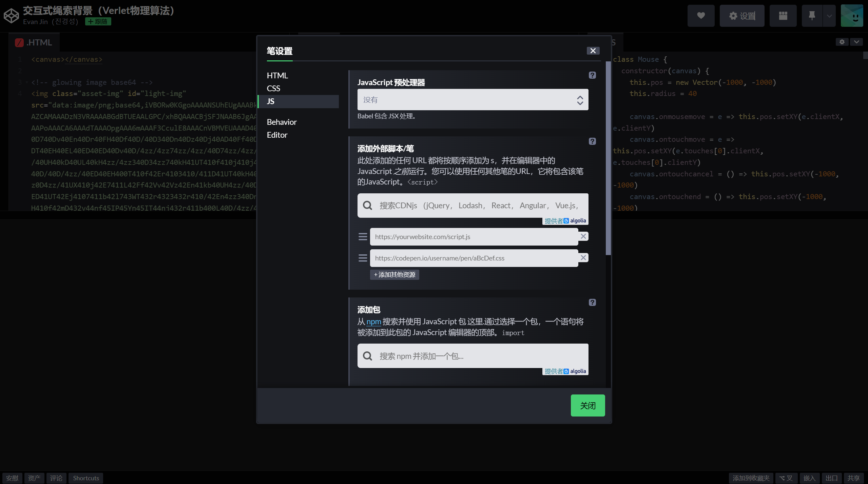
Task: Click Shortcuts button in footer
Action: tap(86, 478)
